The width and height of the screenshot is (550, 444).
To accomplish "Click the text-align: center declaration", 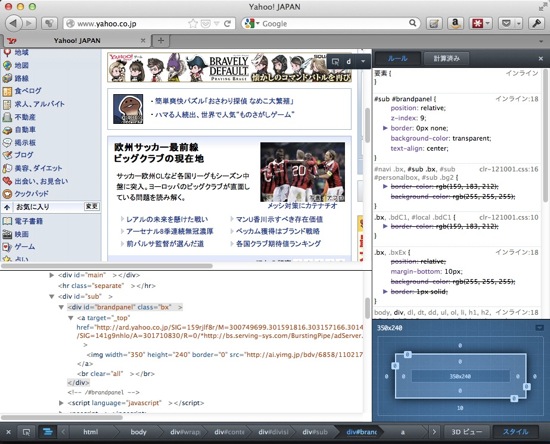I will coord(420,148).
